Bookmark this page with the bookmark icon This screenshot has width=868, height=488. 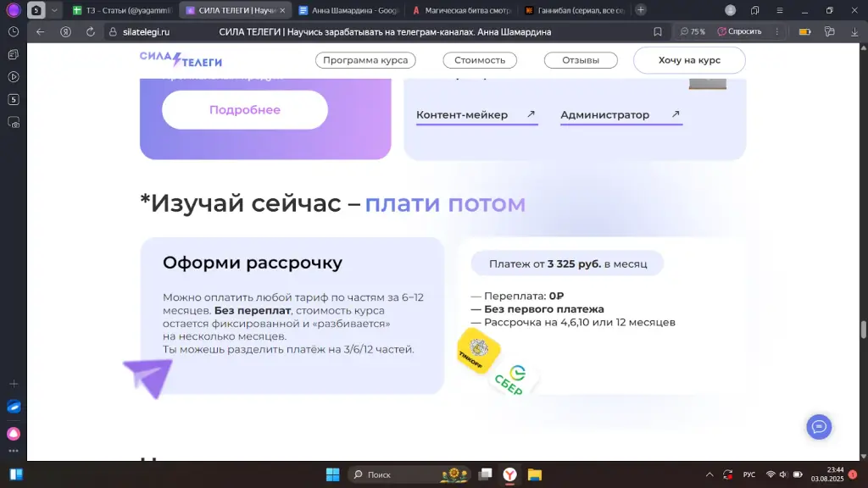[x=657, y=32]
